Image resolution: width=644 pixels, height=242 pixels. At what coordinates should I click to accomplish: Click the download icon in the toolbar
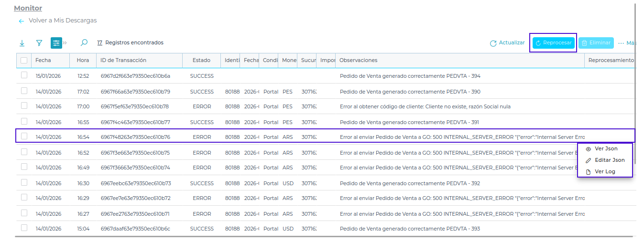[x=22, y=43]
